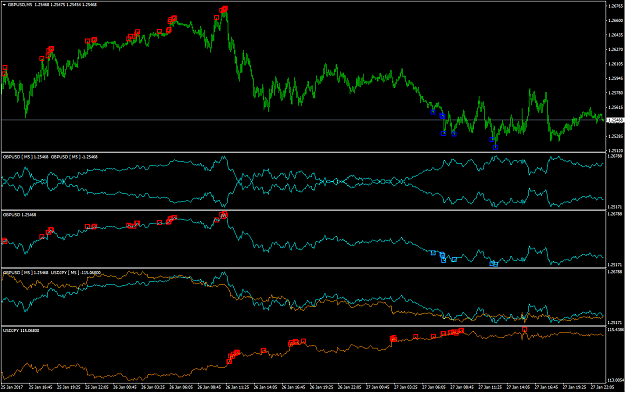Screen dimensions: 625x393
Task: Click the 'GBPUSD 1.25468' label of third panel
Action: tap(20, 215)
